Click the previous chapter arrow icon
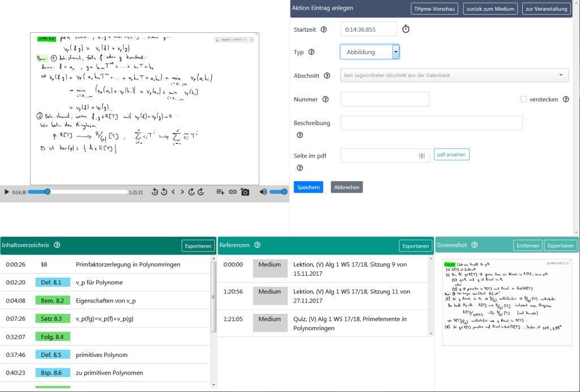The width and height of the screenshot is (580, 392). [x=173, y=192]
